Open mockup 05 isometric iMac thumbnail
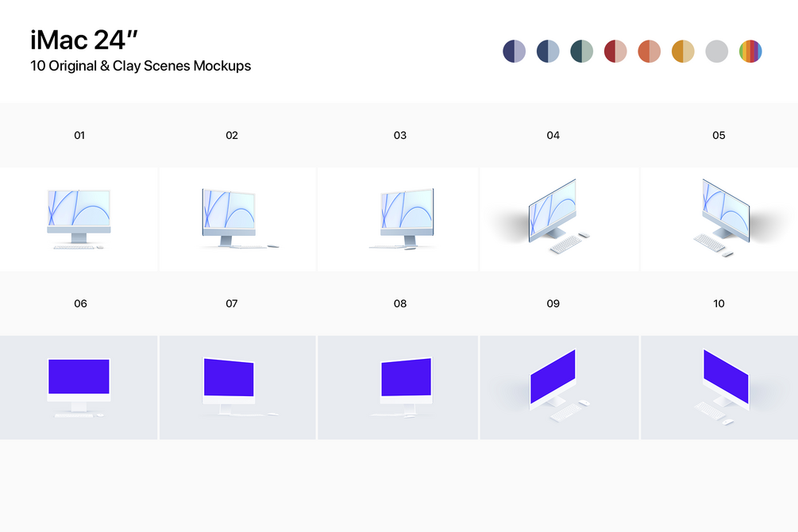Image resolution: width=798 pixels, height=532 pixels. [719, 219]
